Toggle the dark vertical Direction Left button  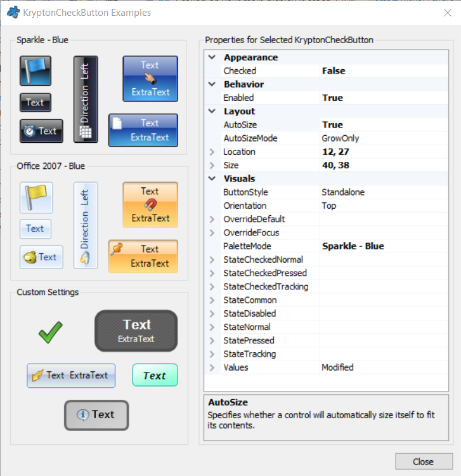(x=86, y=99)
